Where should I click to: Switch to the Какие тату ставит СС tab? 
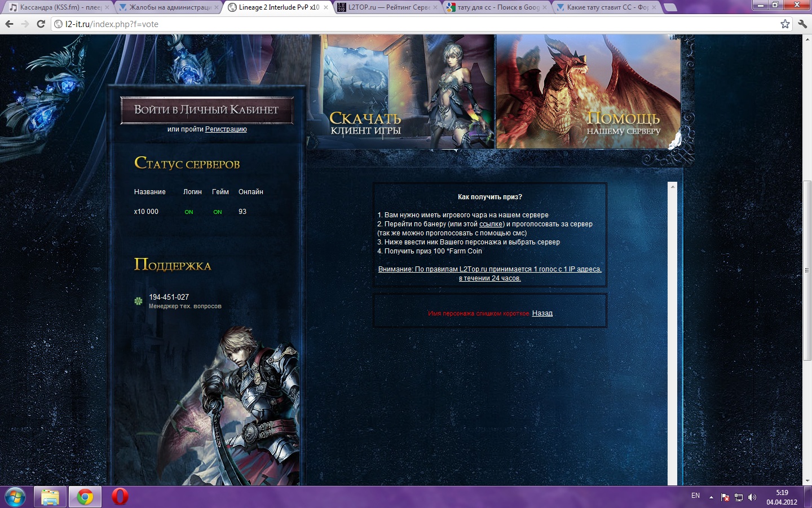607,7
